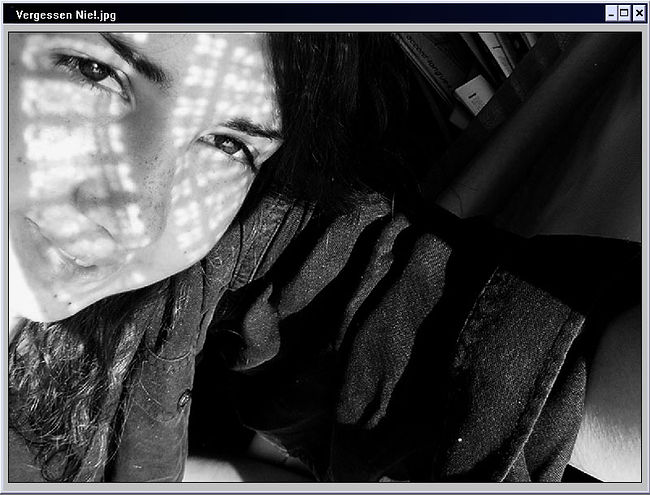Close the Vergessen Nie!.jpg window
Viewport: 650px width, 495px height.
[x=639, y=13]
